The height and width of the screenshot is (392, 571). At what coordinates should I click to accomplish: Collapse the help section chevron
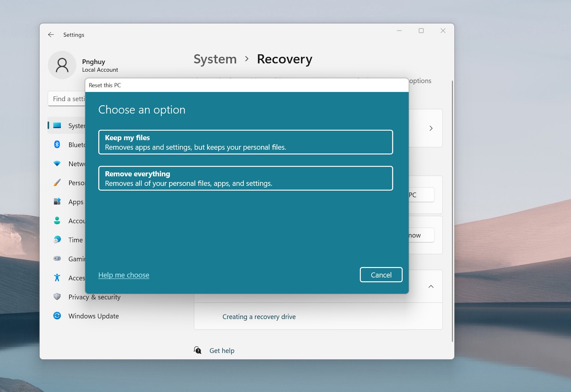(431, 287)
